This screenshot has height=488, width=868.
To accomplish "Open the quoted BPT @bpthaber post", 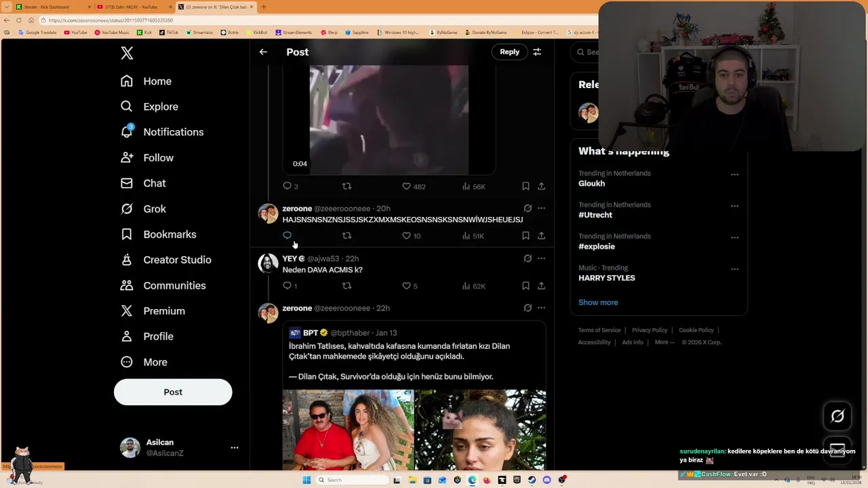I will 414,396.
